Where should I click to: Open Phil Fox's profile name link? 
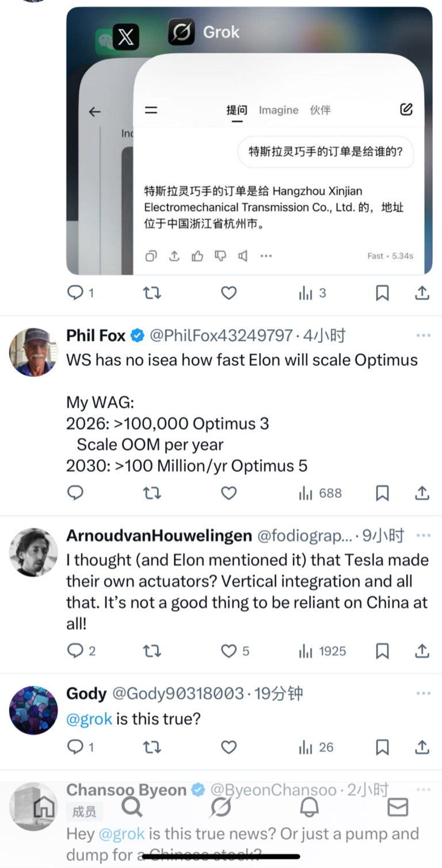pyautogui.click(x=97, y=335)
